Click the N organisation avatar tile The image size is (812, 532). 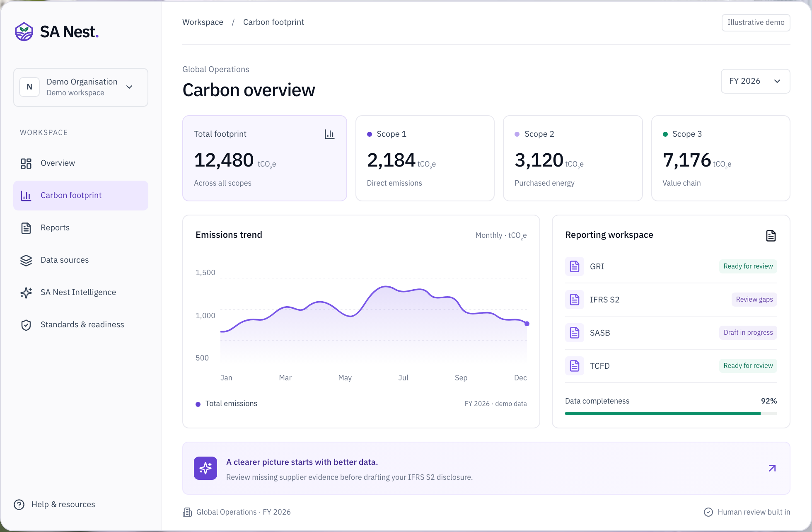(29, 87)
